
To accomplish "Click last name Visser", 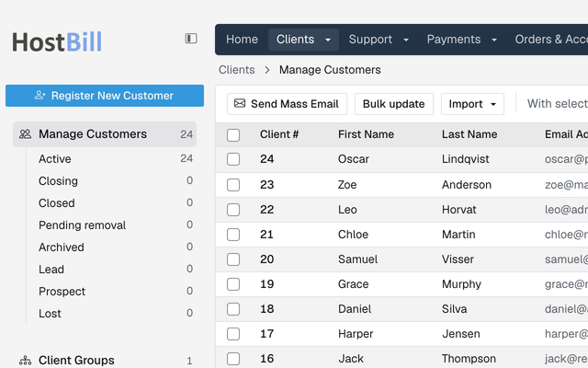I will tap(458, 259).
